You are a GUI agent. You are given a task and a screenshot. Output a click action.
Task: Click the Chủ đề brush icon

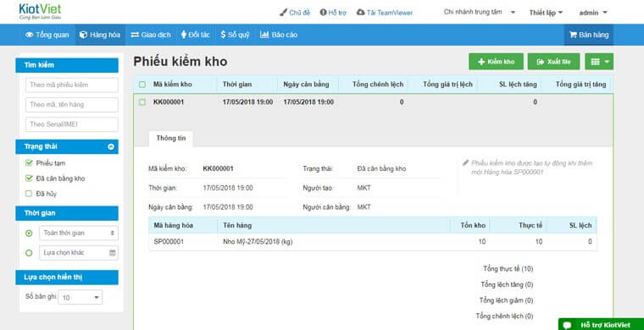tap(283, 13)
